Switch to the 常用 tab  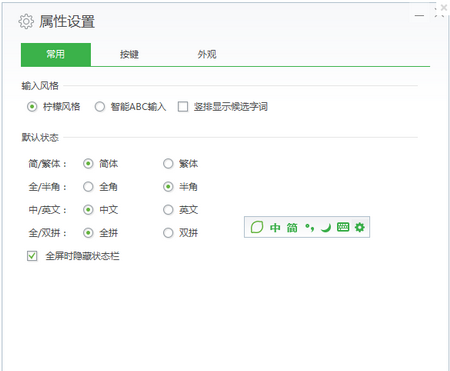(56, 54)
